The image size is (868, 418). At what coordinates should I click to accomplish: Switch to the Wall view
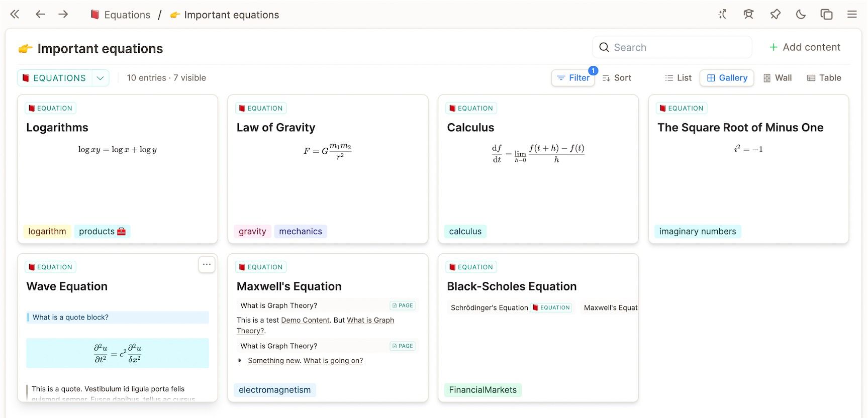coord(778,78)
